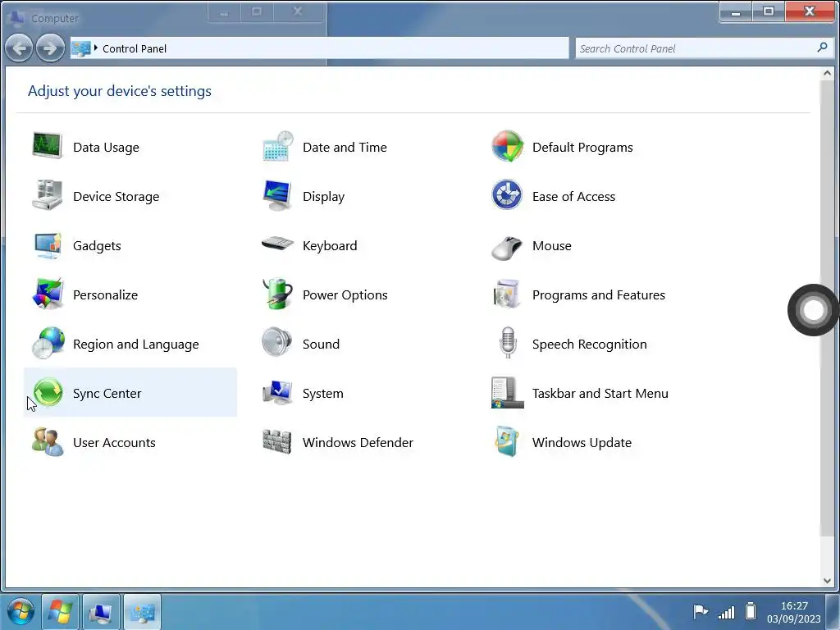Screen dimensions: 840x630
Task: Open the User Accounts people icon
Action: coord(47,442)
